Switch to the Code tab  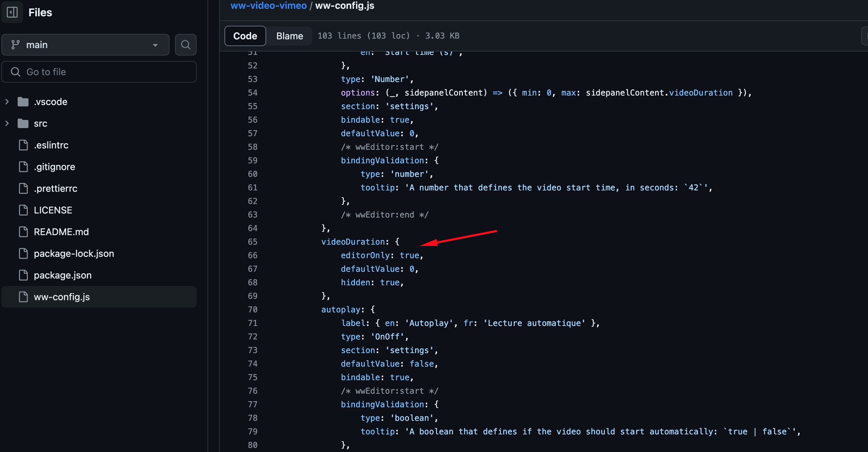[245, 36]
